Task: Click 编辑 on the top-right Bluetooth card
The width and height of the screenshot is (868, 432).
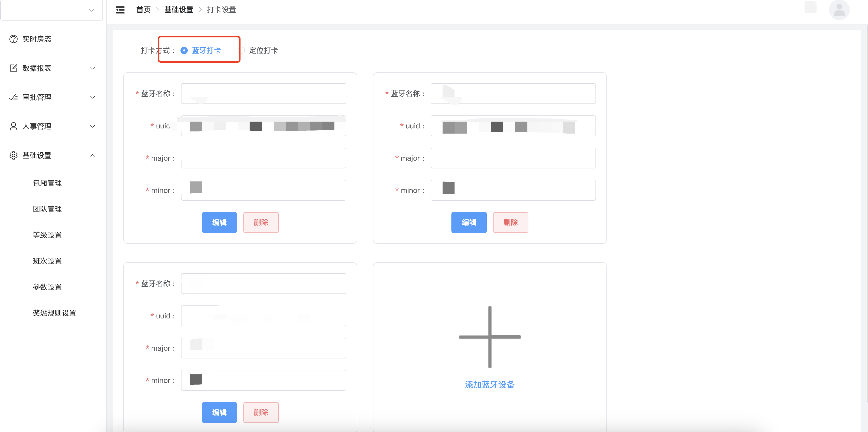Action: [469, 222]
